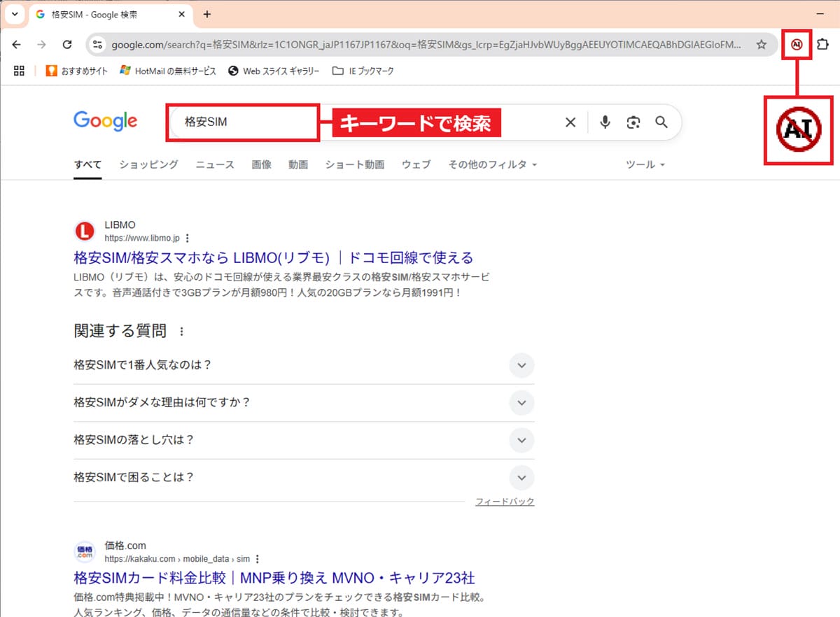Click the LIBMO favicon

pyautogui.click(x=84, y=231)
